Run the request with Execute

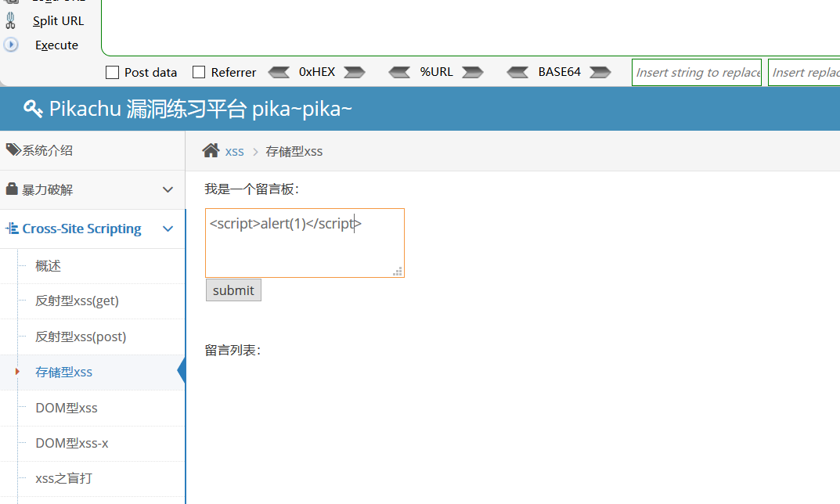pyautogui.click(x=57, y=45)
